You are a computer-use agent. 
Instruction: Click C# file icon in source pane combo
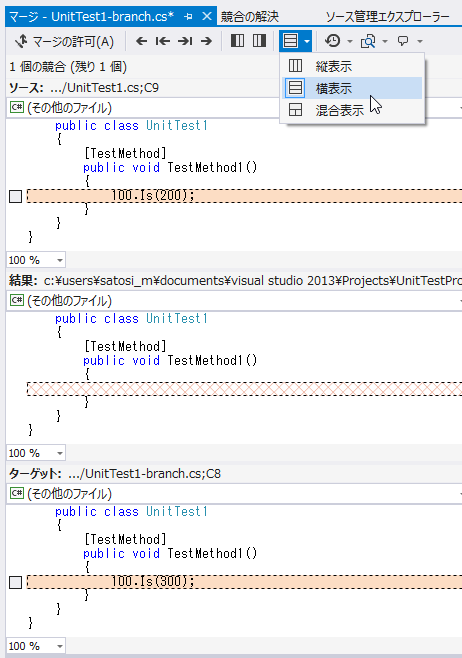point(17,107)
